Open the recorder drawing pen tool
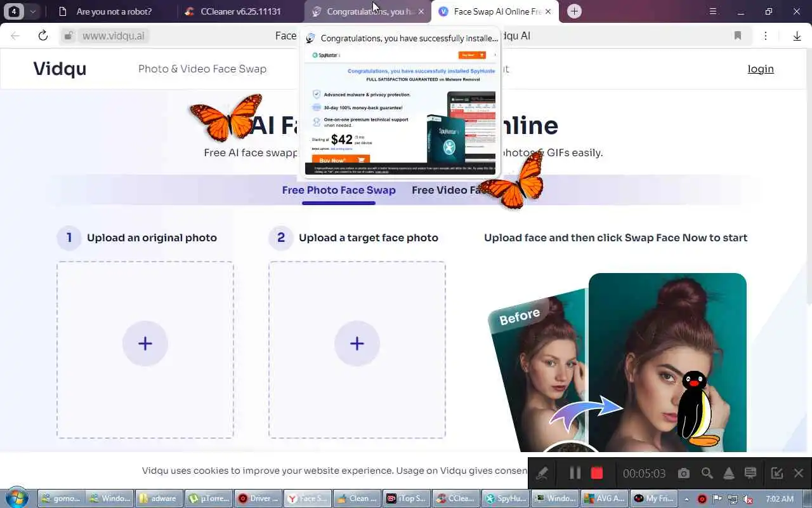Image resolution: width=812 pixels, height=508 pixels. coord(542,473)
